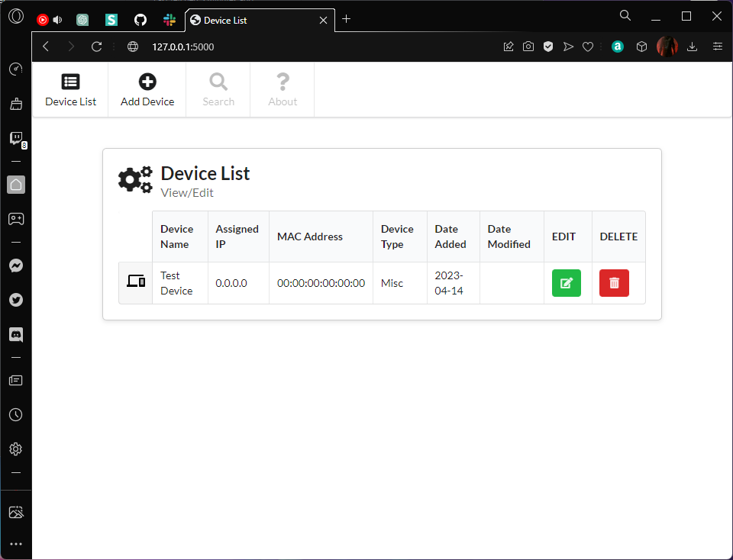Toggle the speaker mute icon
The image size is (733, 560).
57,18
